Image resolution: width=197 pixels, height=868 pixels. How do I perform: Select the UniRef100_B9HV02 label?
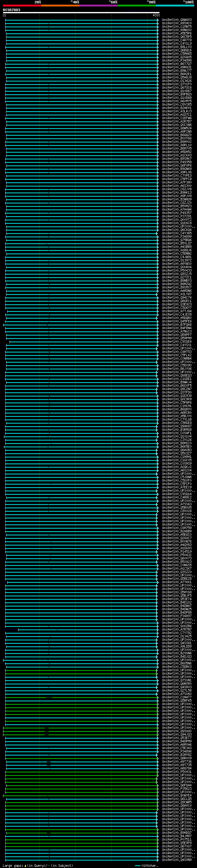(x=177, y=142)
